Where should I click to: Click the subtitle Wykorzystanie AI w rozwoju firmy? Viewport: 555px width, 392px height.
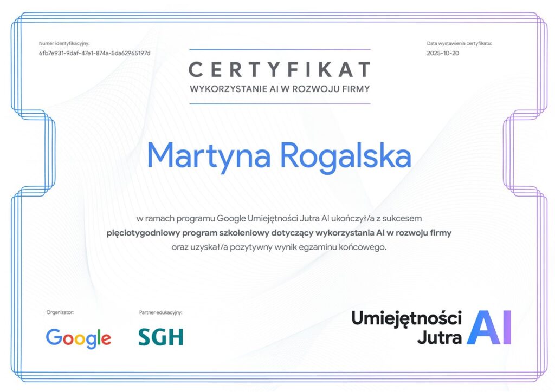(x=280, y=89)
